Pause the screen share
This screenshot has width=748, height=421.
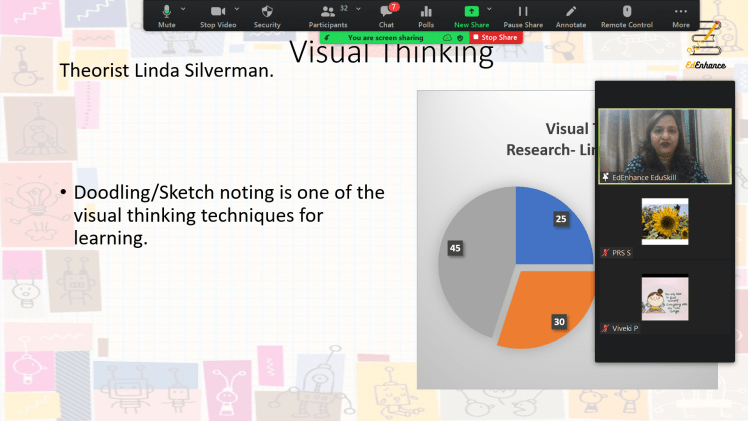point(522,14)
